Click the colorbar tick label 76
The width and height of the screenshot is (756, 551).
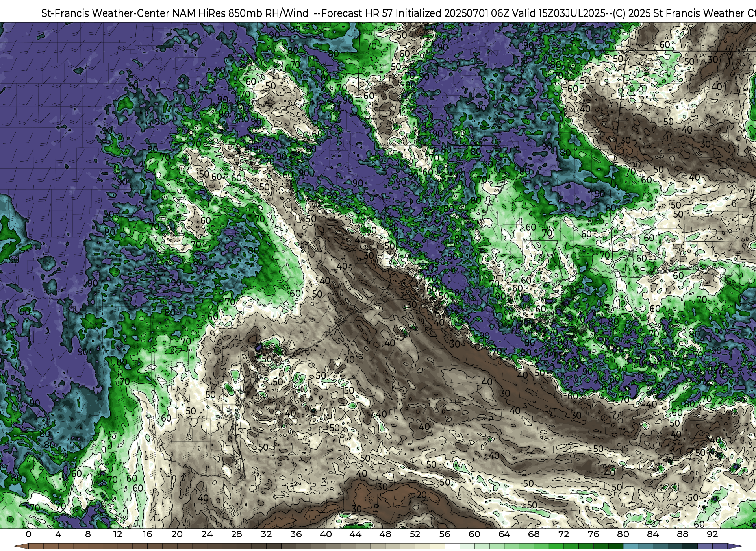pyautogui.click(x=593, y=534)
